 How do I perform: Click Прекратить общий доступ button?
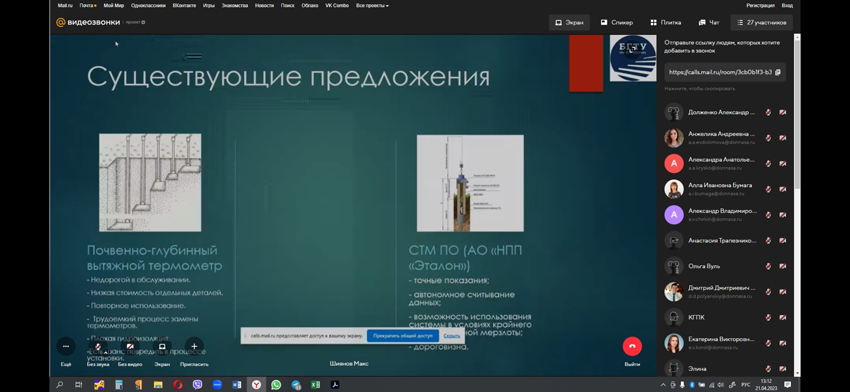(x=403, y=336)
